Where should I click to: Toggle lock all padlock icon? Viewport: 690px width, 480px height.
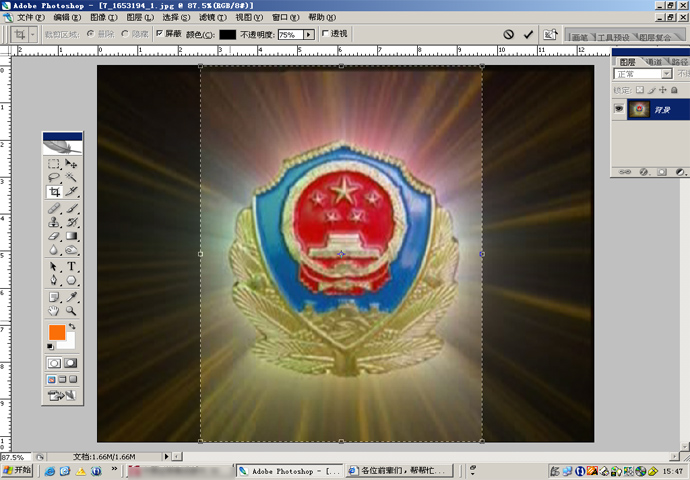click(674, 90)
